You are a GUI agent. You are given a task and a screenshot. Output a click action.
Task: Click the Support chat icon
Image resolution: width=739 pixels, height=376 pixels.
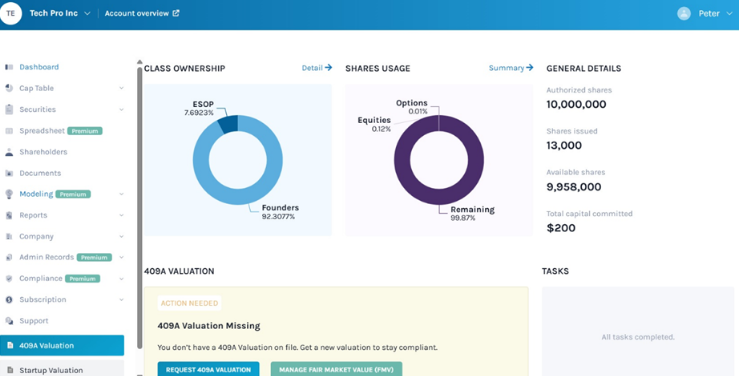9,321
